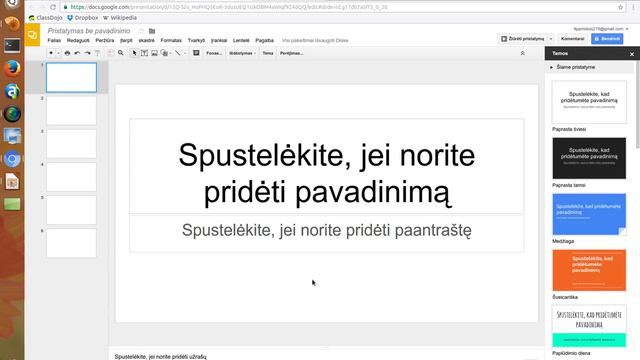Viewport: 640px width, 360px height.
Task: Collapse the menus with double chevron
Action: [x=522, y=53]
